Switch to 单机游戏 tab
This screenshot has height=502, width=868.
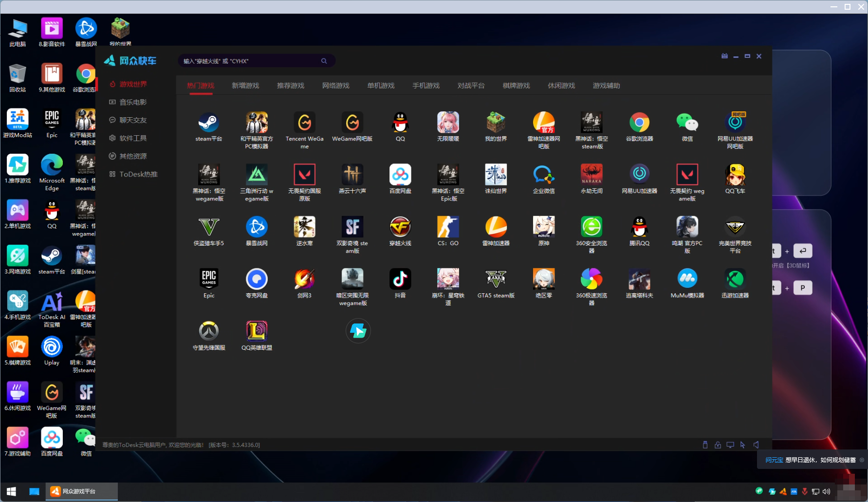click(381, 86)
